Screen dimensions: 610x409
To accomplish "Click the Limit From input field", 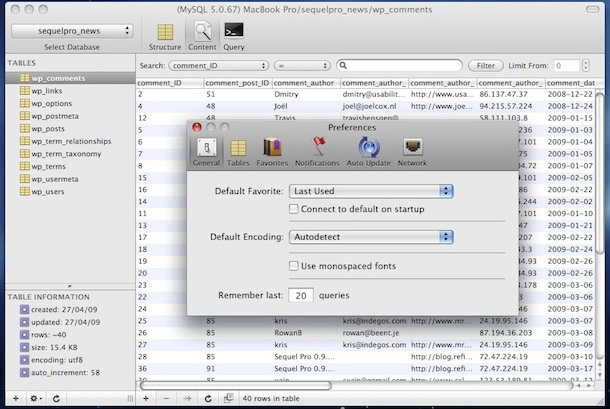I will click(x=567, y=66).
